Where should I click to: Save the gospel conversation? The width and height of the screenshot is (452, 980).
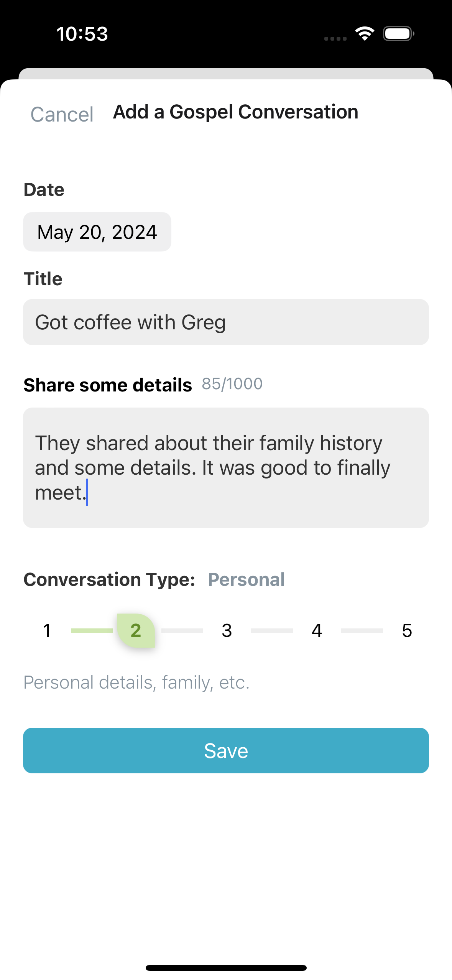[x=226, y=750]
